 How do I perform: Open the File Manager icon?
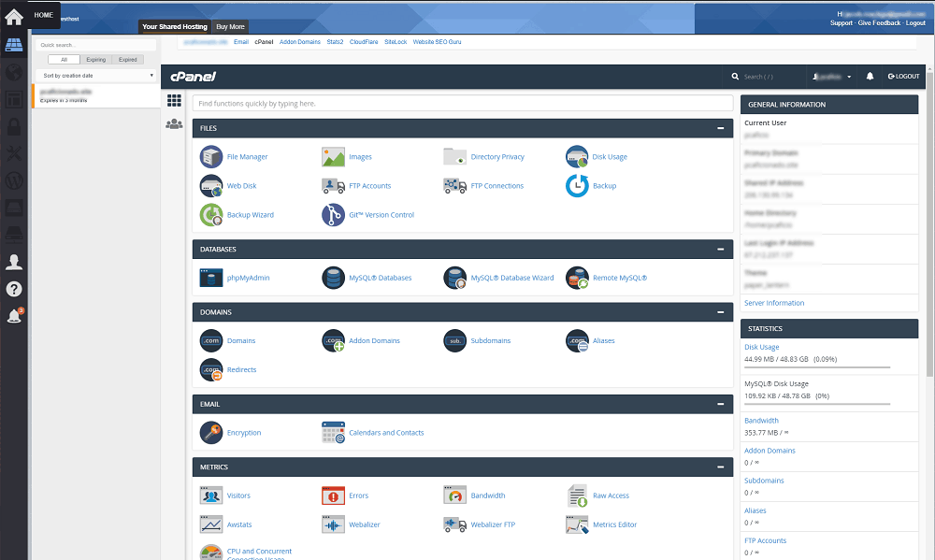[211, 157]
